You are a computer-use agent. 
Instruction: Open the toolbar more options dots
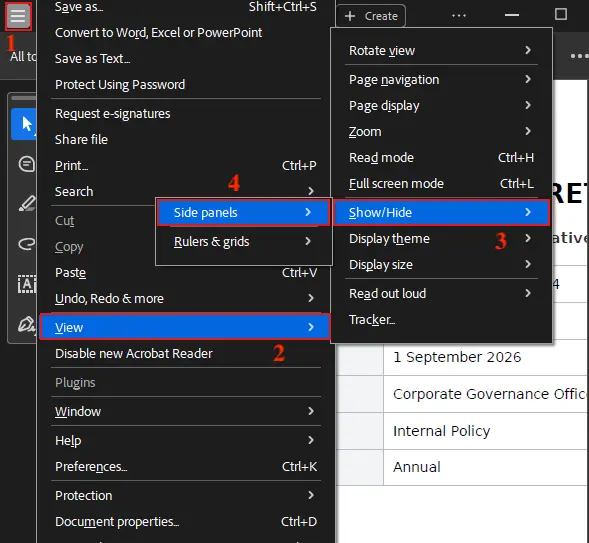(x=579, y=56)
